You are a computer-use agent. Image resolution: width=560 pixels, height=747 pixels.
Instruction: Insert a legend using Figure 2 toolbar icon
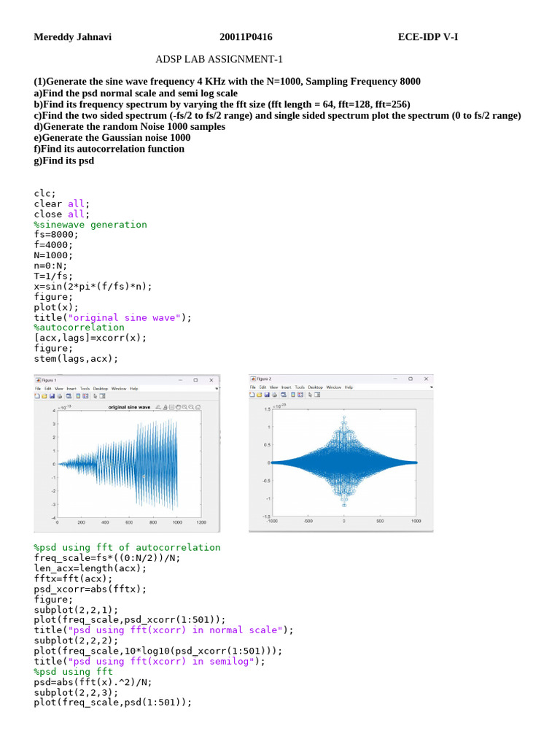(x=300, y=395)
